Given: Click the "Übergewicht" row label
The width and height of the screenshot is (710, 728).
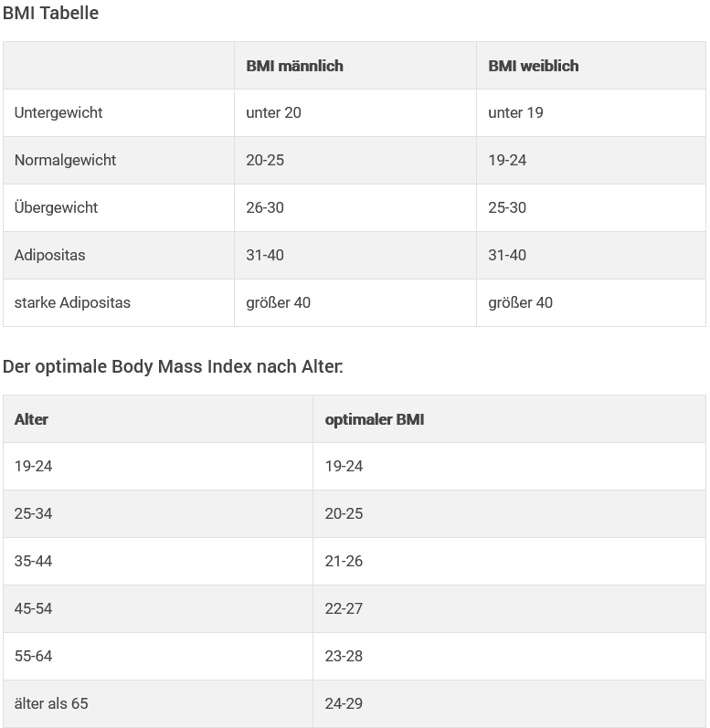Looking at the screenshot, I should tap(56, 208).
